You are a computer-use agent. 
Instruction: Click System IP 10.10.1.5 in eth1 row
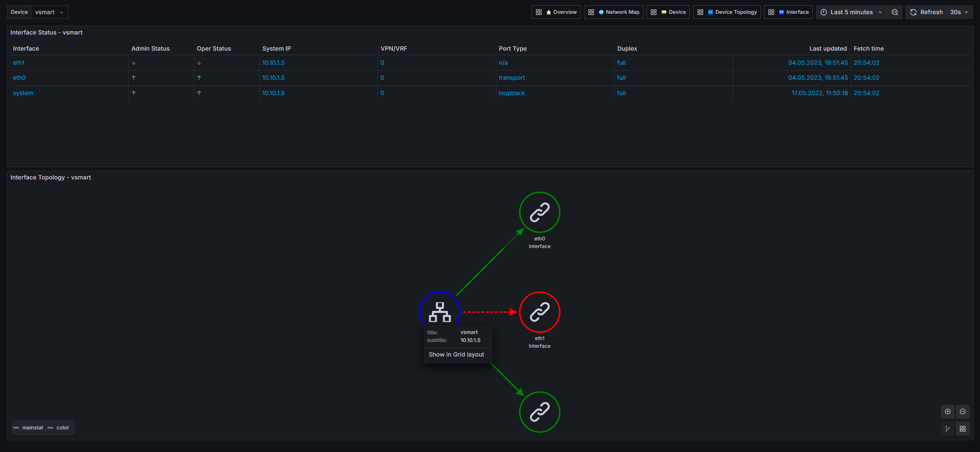pos(273,63)
